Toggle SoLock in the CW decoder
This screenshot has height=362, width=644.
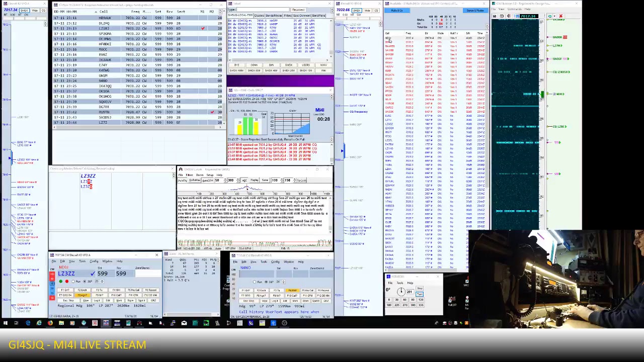301,180
